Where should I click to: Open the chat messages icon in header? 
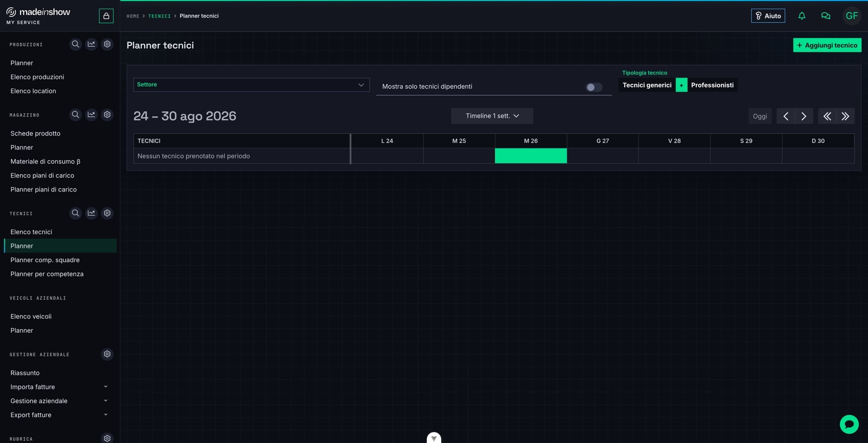[826, 16]
